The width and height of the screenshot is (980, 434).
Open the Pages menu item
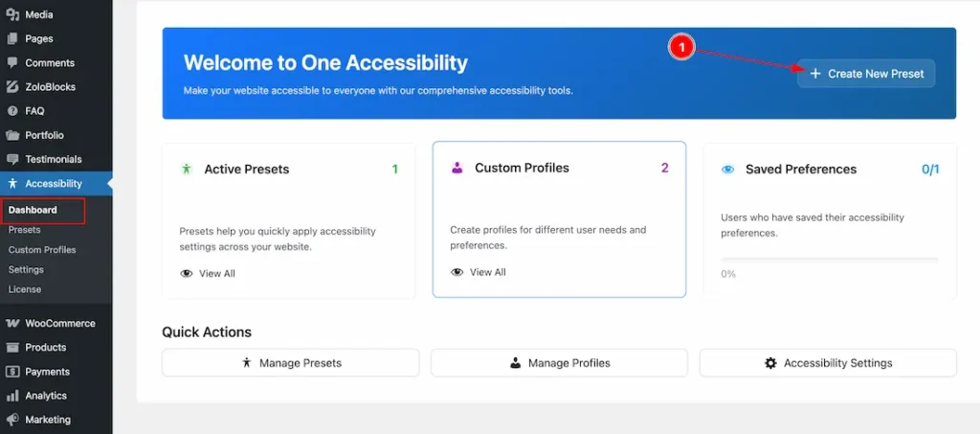(39, 39)
